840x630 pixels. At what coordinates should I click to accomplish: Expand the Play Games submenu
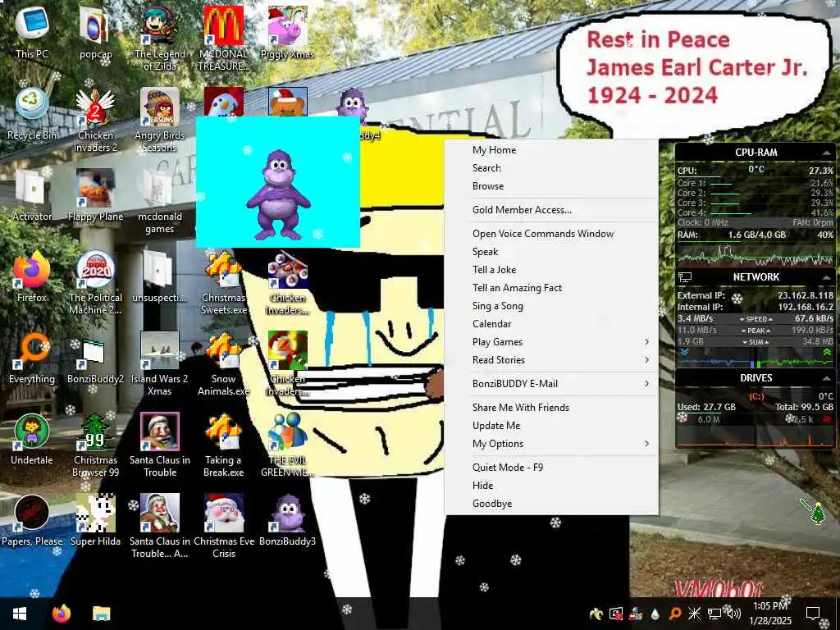[552, 342]
